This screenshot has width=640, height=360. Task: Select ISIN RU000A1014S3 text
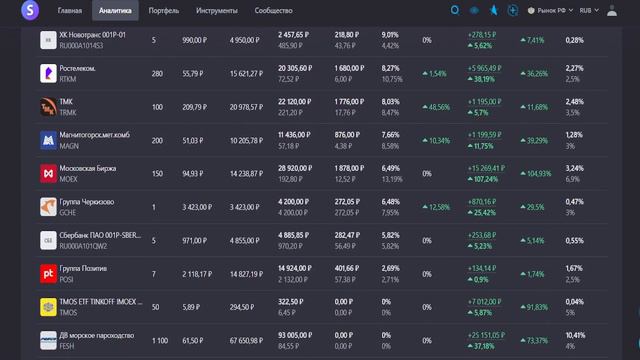[x=81, y=46]
